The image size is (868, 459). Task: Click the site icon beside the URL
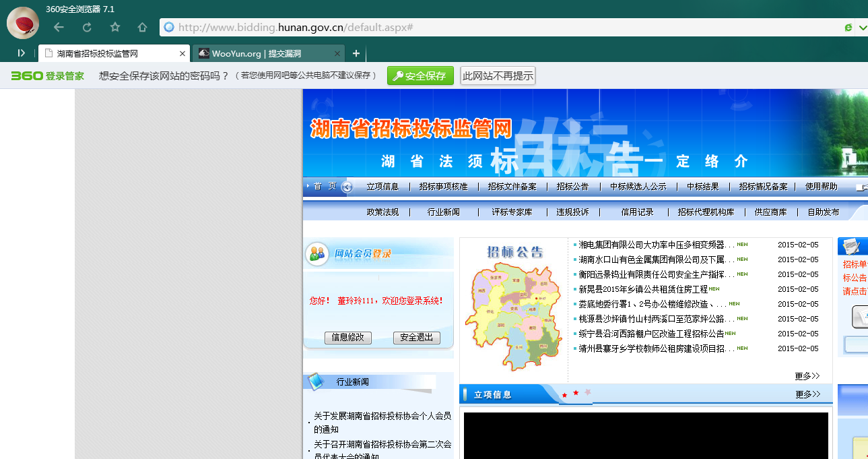point(169,27)
